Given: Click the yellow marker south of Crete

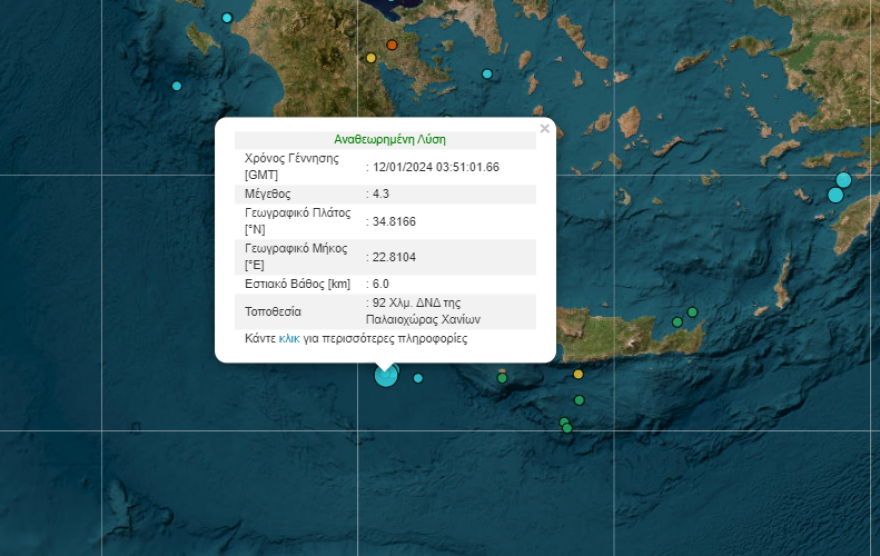Looking at the screenshot, I should coord(578,374).
